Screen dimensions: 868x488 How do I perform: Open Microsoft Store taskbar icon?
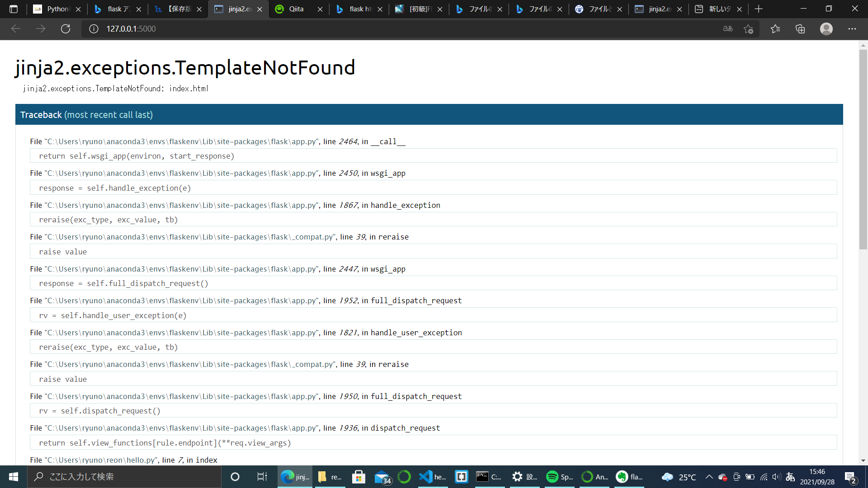click(x=359, y=477)
